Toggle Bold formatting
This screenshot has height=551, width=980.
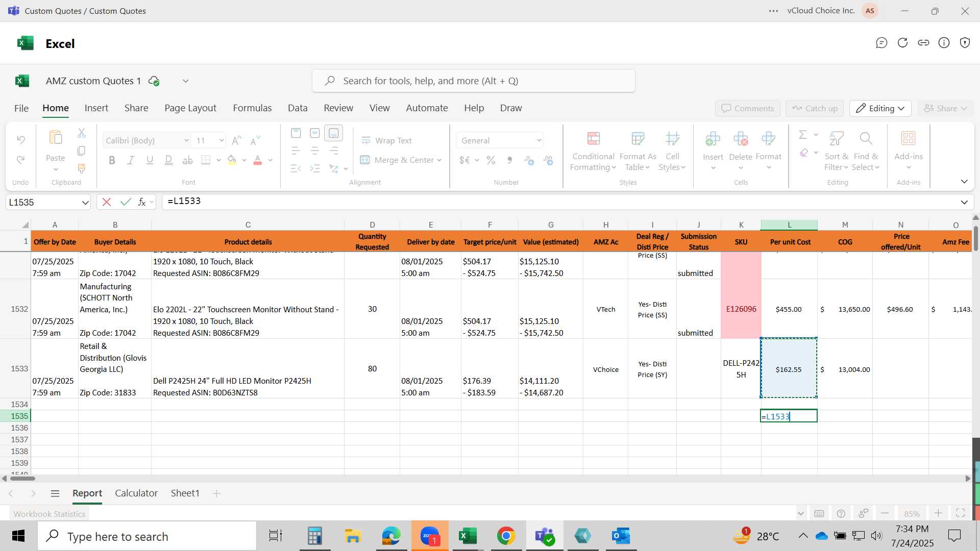coord(112,160)
